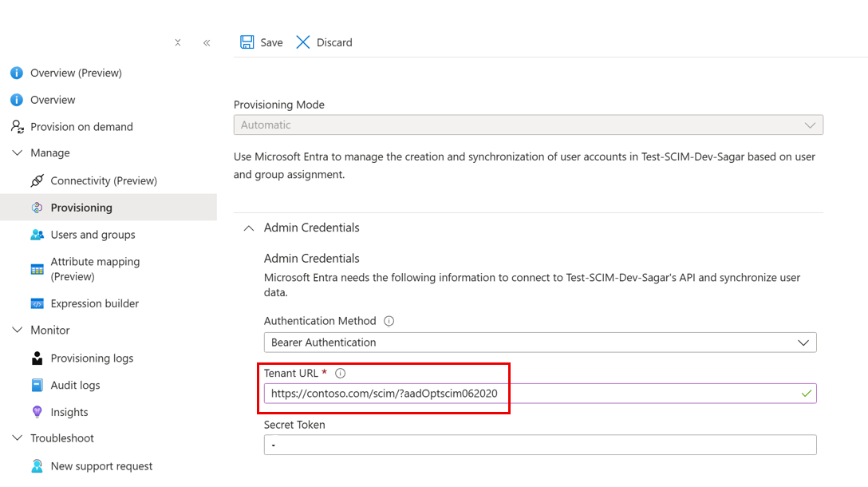Image resolution: width=868 pixels, height=487 pixels.
Task: Collapse the Troubleshoot section chevron
Action: (18, 438)
